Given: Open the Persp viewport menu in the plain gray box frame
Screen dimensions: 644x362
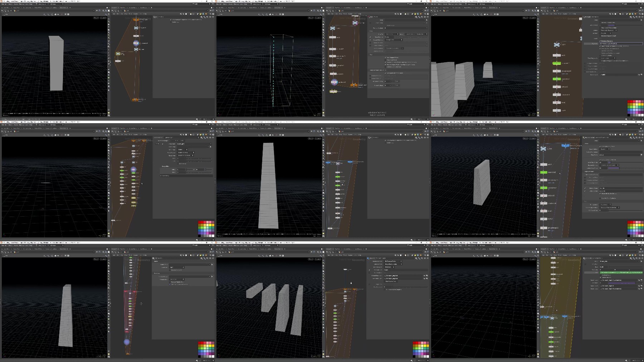Looking at the screenshot, I should pos(96,18).
